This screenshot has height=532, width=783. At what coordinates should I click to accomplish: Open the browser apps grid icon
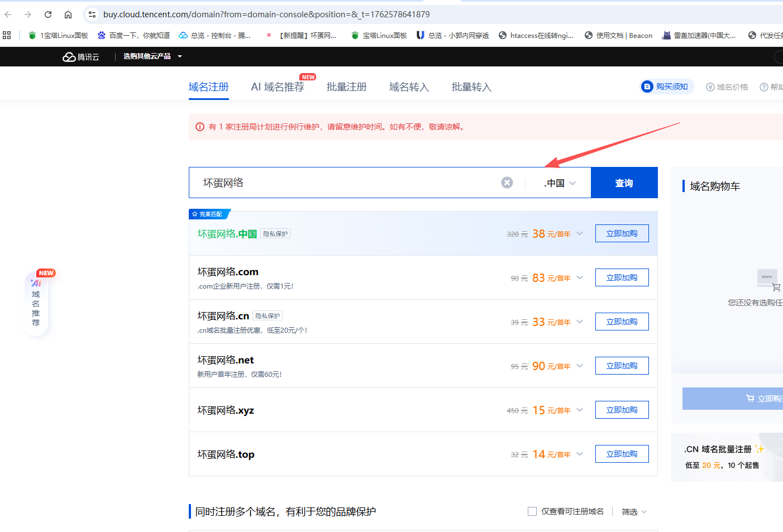7,35
